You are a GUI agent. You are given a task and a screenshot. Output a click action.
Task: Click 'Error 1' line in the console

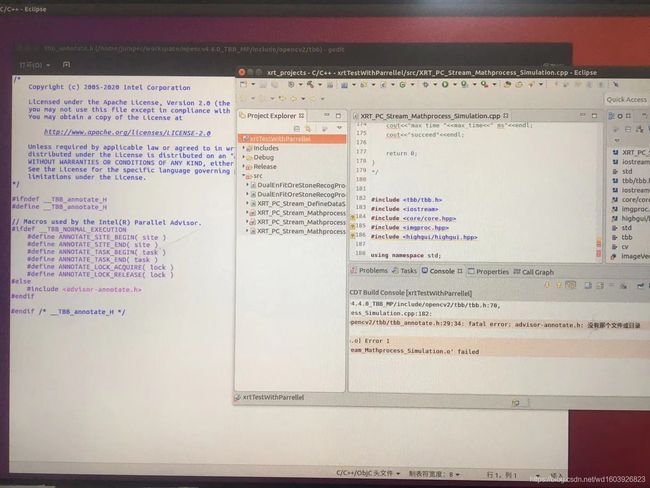[x=371, y=341]
